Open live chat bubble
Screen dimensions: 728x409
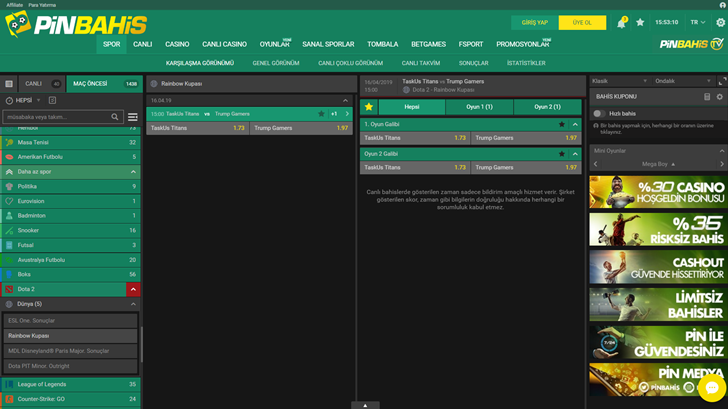click(712, 388)
